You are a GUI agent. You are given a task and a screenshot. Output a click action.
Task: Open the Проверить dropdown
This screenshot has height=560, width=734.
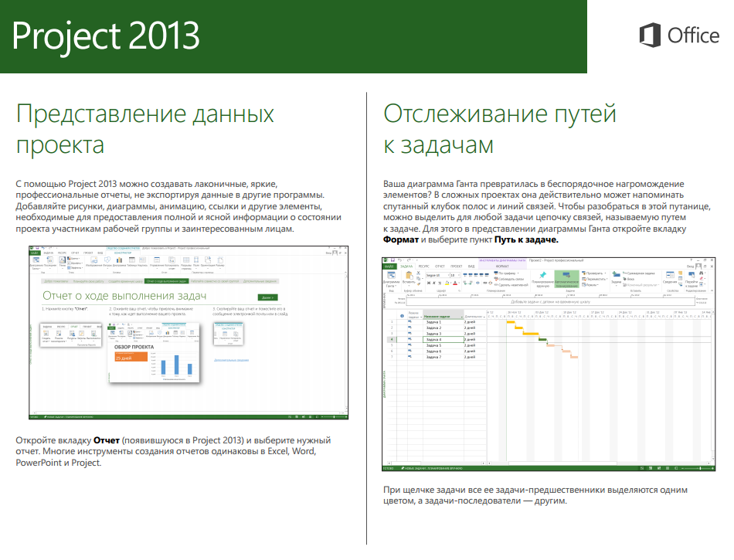pyautogui.click(x=594, y=273)
